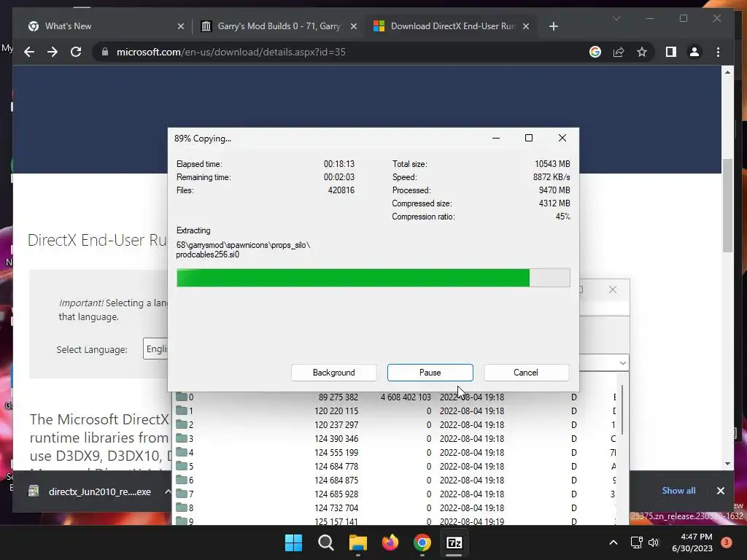Click the volume tray icon
Screen dimensions: 747x560
click(x=654, y=542)
